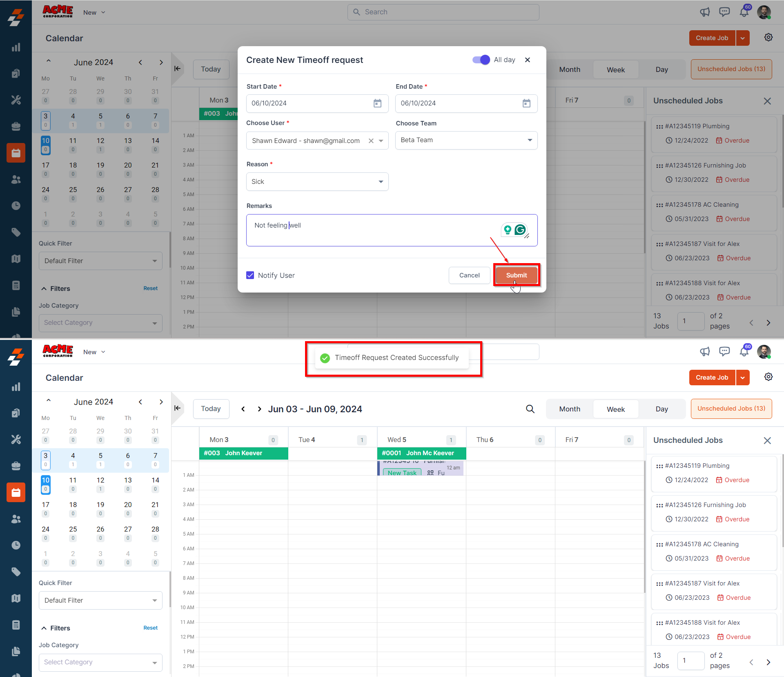The width and height of the screenshot is (784, 677).
Task: Clear selected user Shawn Edward
Action: click(x=371, y=141)
